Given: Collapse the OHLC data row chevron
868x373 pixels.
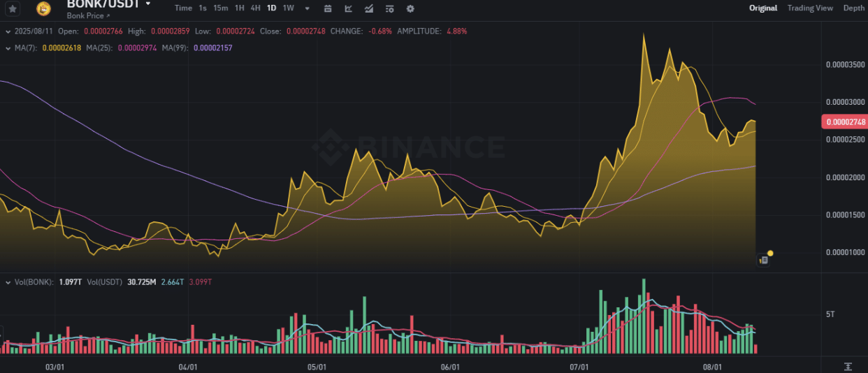Looking at the screenshot, I should (7, 31).
